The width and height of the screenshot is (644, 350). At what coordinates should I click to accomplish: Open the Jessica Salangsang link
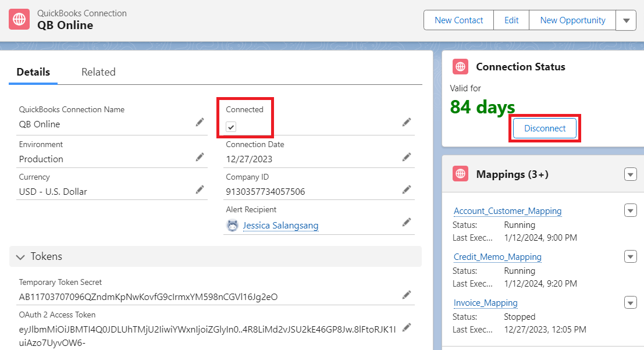coord(280,225)
